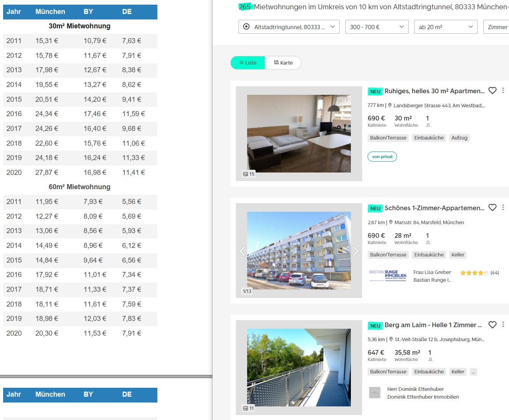Click the Aufzug feature tag
Viewport: 509px width, 420px height.
[x=459, y=138]
